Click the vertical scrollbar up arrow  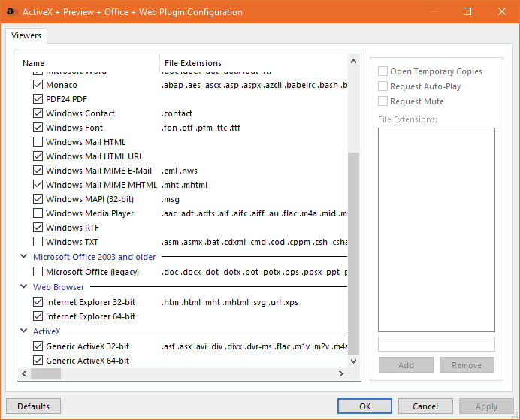353,61
